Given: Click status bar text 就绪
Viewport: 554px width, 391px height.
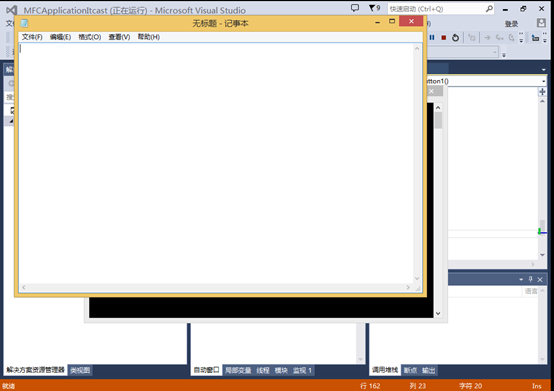Looking at the screenshot, I should point(9,386).
